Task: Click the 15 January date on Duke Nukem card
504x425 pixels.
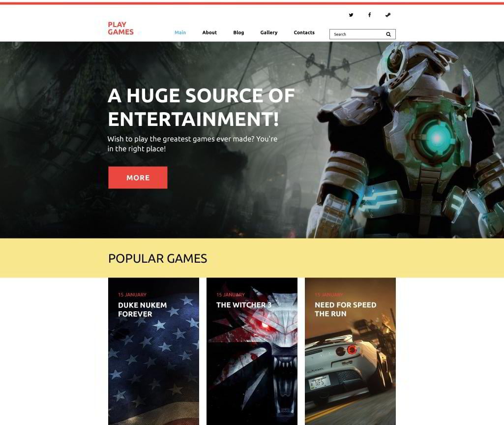Action: [x=132, y=295]
